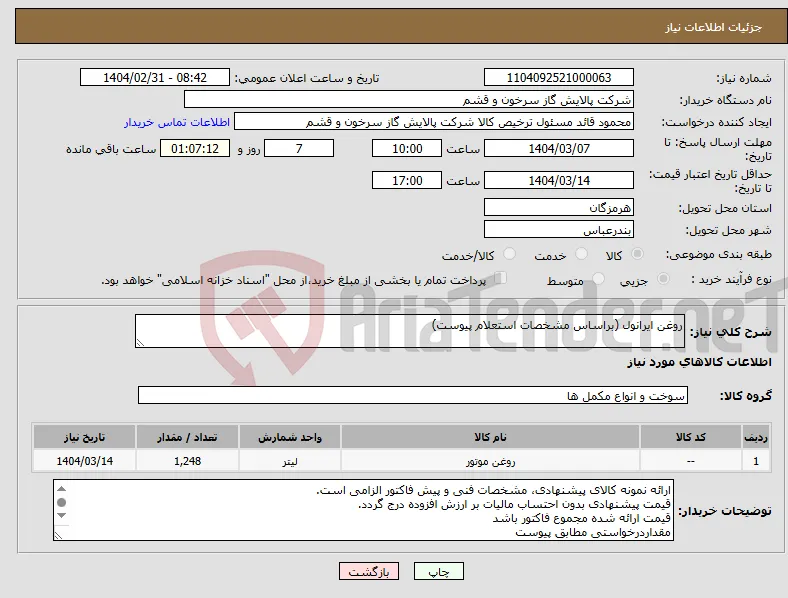This screenshot has width=788, height=598.
Task: Click the delivery province field هرمزگان
Action: (558, 207)
